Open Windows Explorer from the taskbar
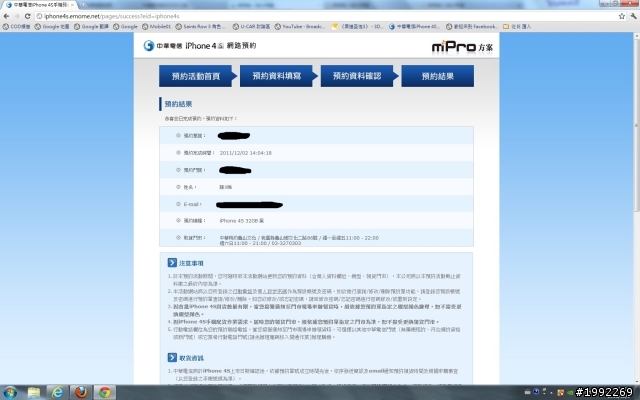 34,393
